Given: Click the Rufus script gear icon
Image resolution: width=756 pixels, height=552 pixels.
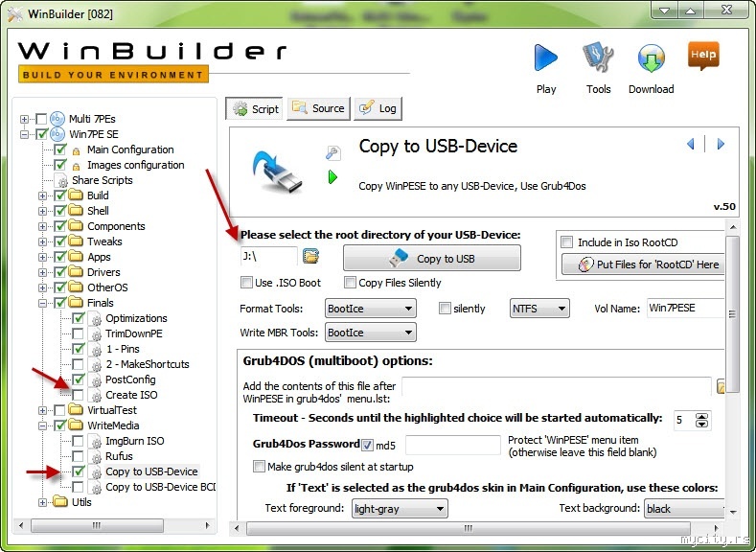Looking at the screenshot, I should pyautogui.click(x=97, y=456).
